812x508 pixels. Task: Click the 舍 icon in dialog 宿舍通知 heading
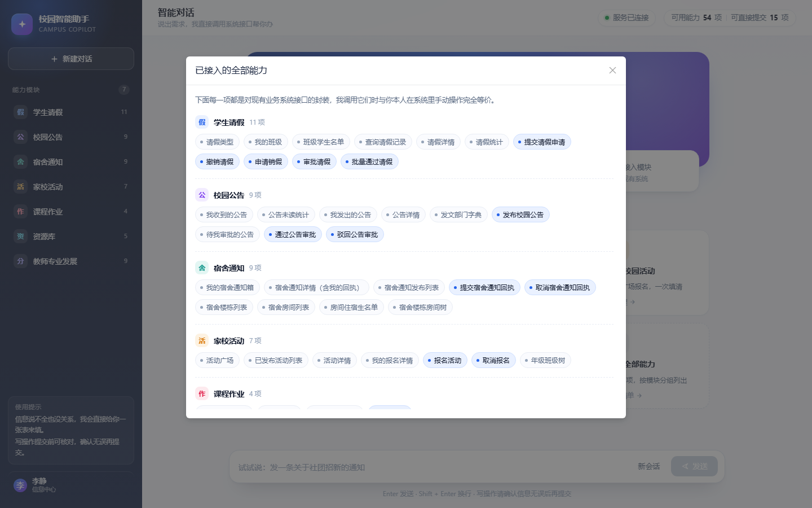[202, 268]
